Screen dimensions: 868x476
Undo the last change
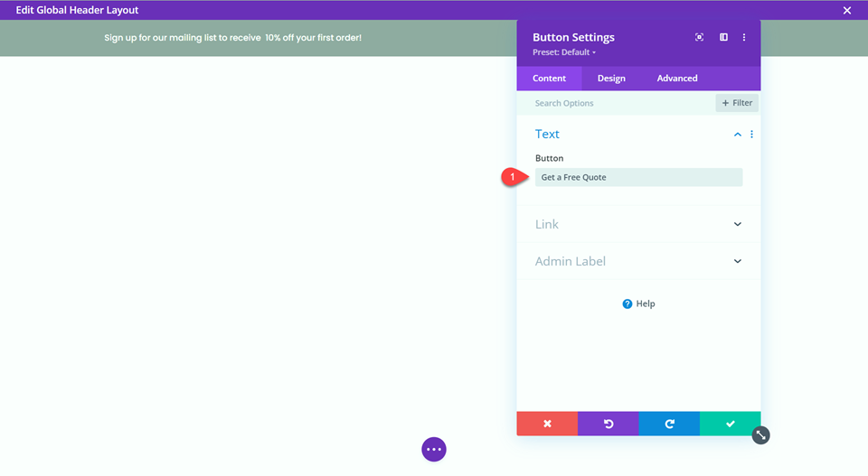609,424
